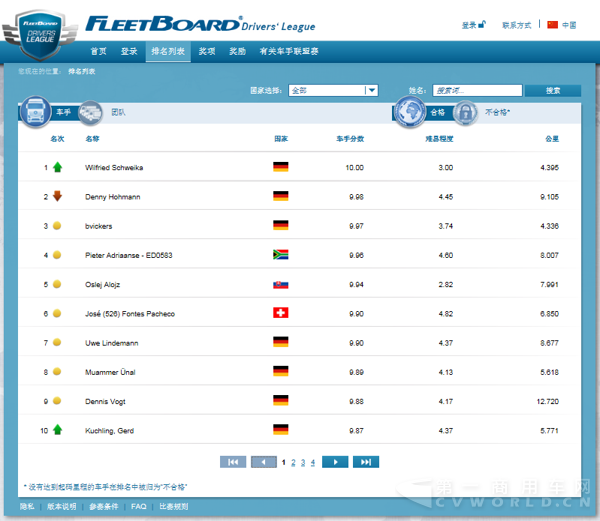600x521 pixels.
Task: Click yellow dot next to Uwe Lindemann
Action: pos(57,342)
